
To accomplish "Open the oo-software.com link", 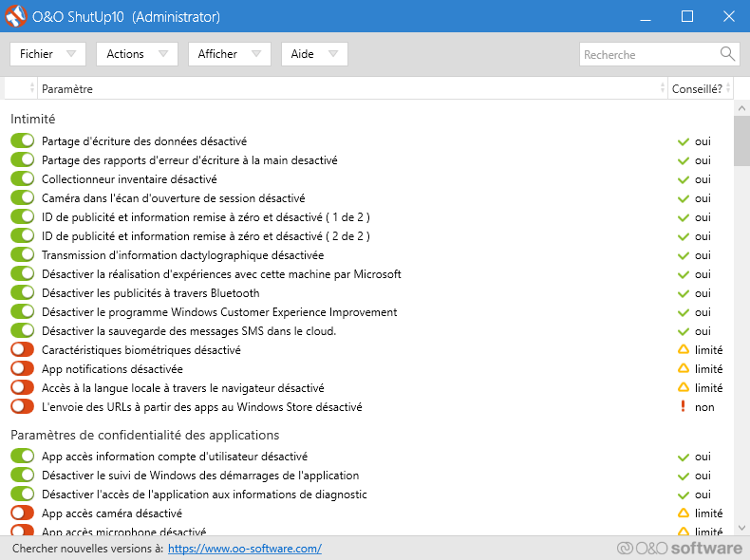I will coord(244,549).
